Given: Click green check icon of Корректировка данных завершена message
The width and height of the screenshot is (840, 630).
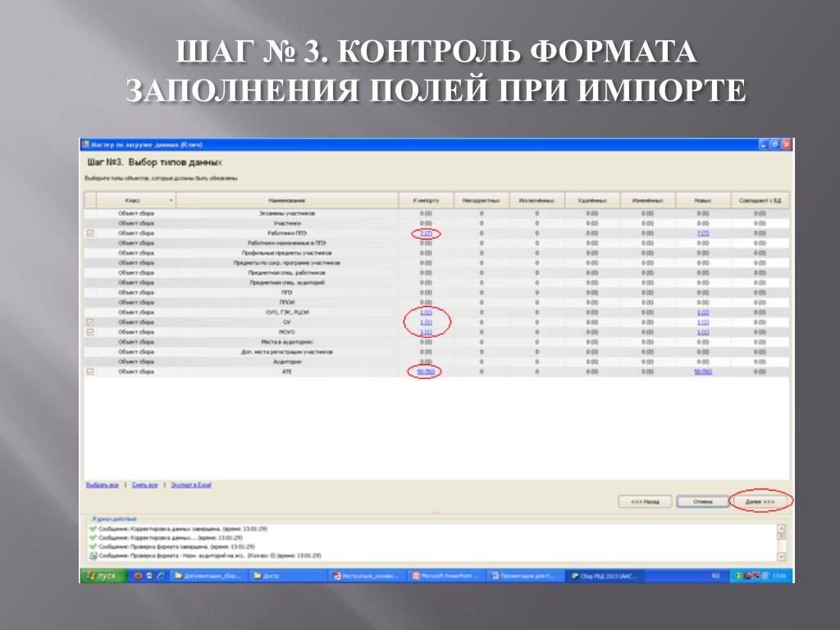Looking at the screenshot, I should coord(94,529).
